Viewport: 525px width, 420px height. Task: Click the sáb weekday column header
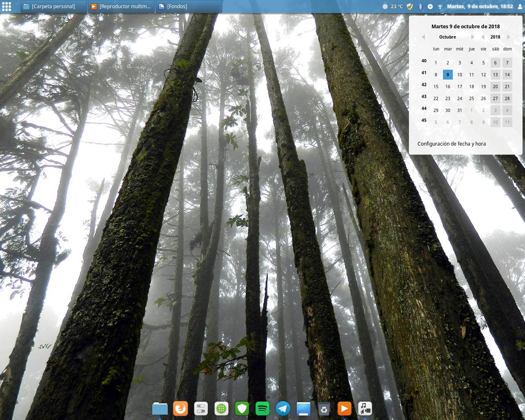coord(495,49)
